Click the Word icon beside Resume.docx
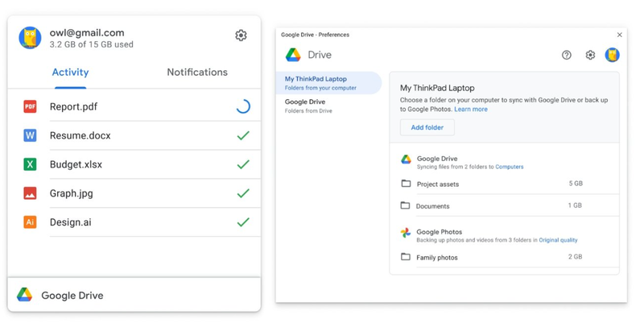The image size is (644, 323). [x=30, y=135]
